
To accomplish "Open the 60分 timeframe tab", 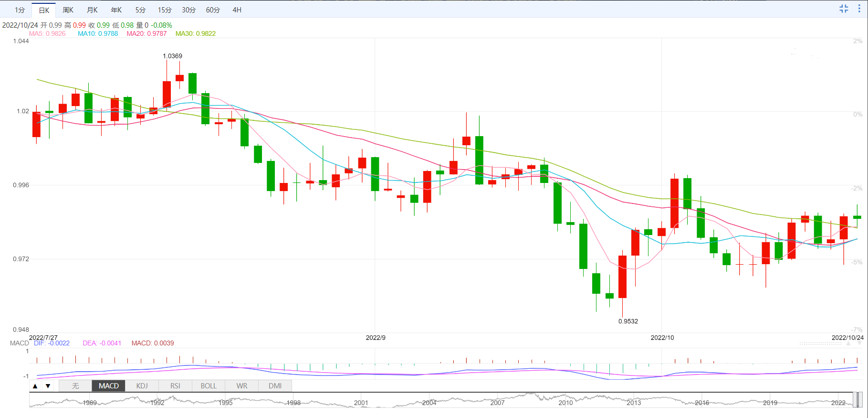I will tap(213, 10).
